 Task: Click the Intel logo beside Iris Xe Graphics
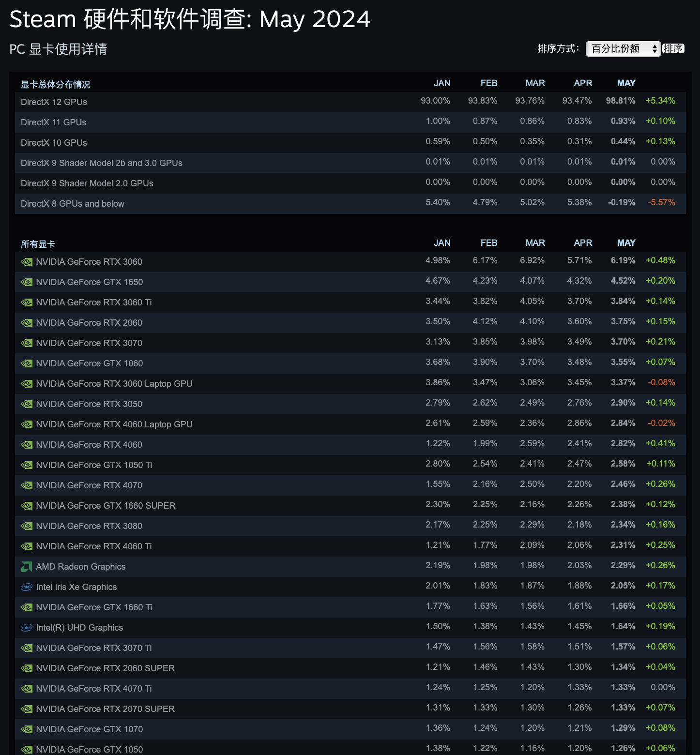pos(27,587)
